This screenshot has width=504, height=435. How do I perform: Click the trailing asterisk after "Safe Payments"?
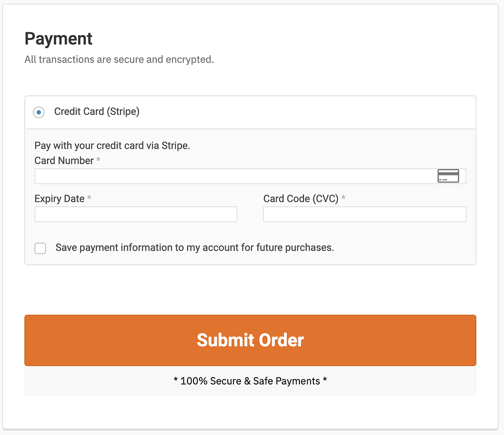pyautogui.click(x=325, y=380)
